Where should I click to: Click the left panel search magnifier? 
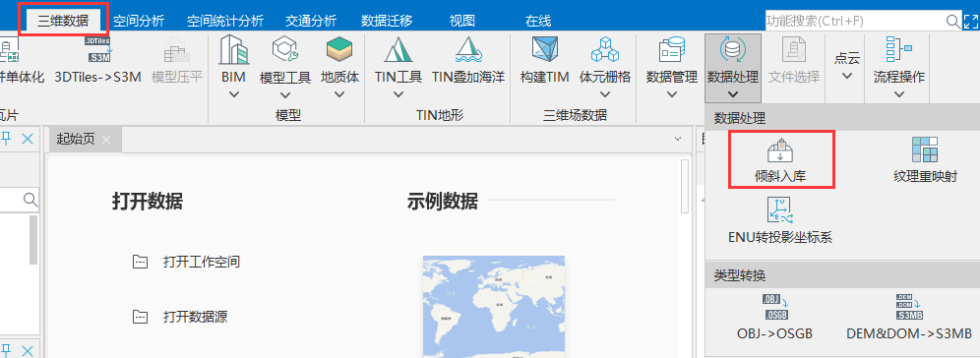30,200
